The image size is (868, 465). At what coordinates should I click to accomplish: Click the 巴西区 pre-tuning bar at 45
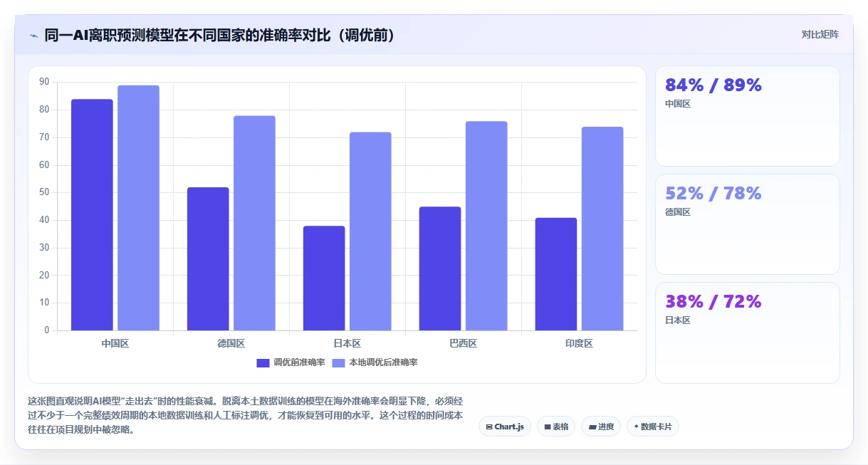[440, 268]
